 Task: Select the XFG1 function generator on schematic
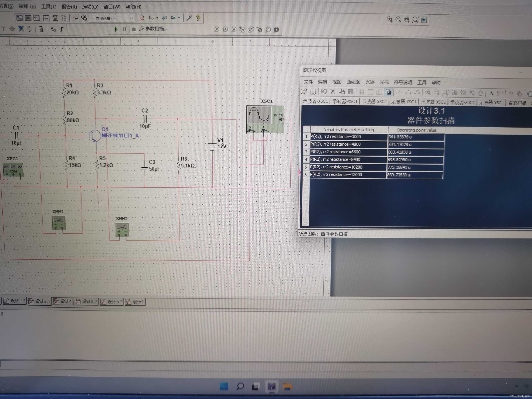point(13,170)
